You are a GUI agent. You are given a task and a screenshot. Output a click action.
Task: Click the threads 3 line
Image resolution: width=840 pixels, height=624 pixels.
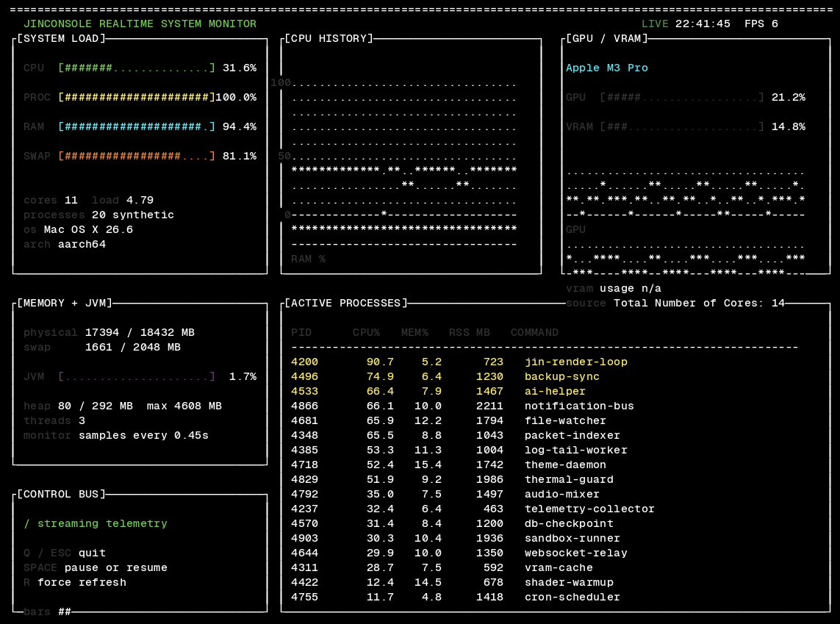coord(54,421)
